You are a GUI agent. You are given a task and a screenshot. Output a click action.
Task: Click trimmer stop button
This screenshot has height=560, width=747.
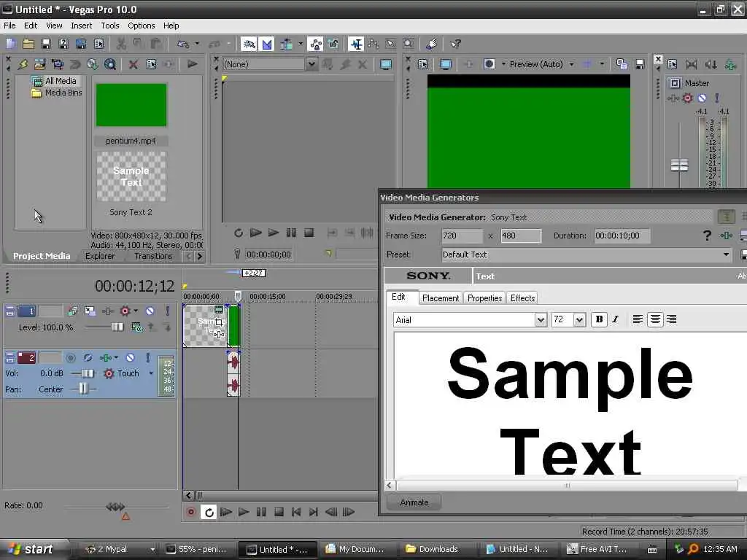[x=309, y=233]
